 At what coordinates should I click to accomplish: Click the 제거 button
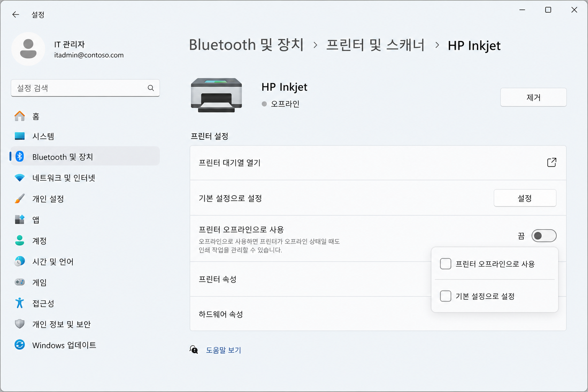pos(533,97)
